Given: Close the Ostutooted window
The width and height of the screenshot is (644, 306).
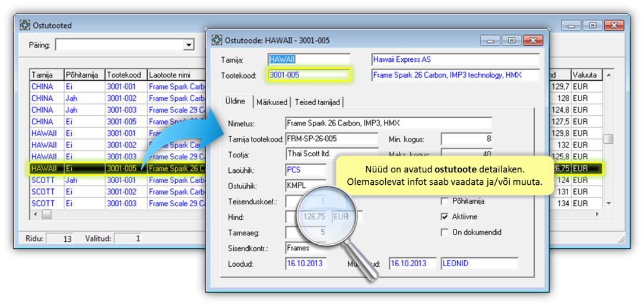Looking at the screenshot, I should coord(614,26).
